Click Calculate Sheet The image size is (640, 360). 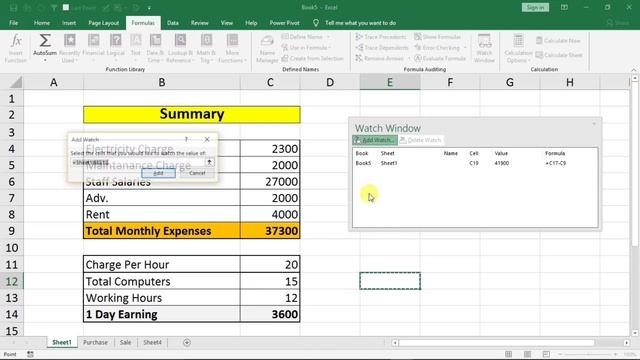[559, 55]
